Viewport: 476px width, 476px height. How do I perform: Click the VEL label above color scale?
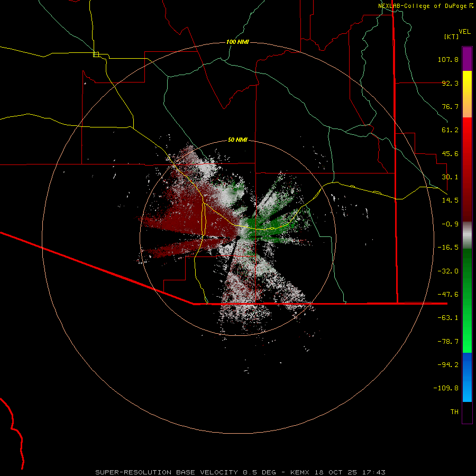(464, 32)
